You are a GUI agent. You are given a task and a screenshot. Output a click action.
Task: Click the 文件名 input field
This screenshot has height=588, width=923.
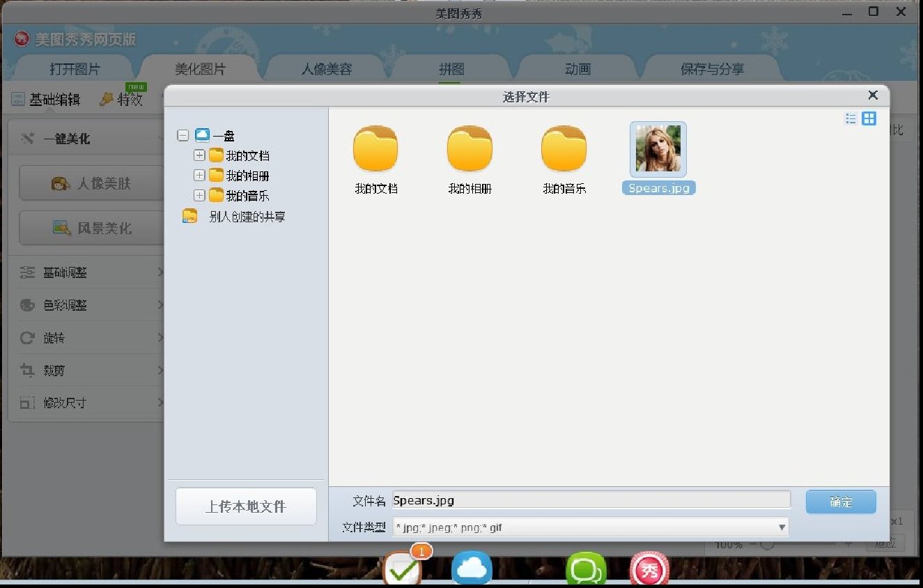pos(591,500)
